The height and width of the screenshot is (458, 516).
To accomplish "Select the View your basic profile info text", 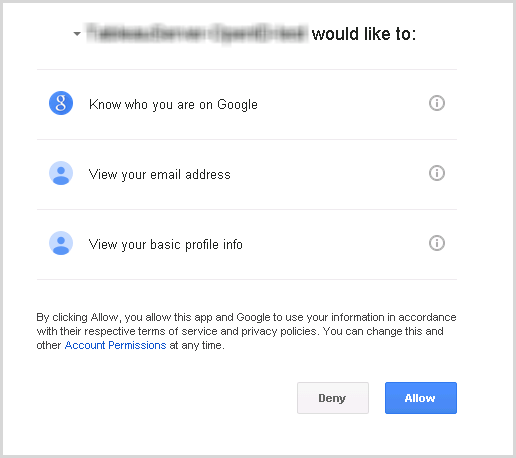I will (x=166, y=245).
